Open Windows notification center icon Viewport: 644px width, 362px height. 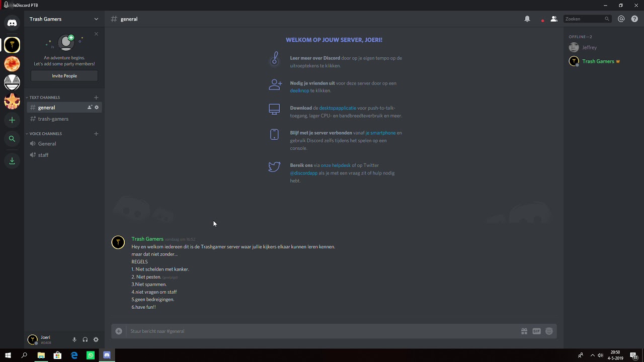pyautogui.click(x=634, y=355)
